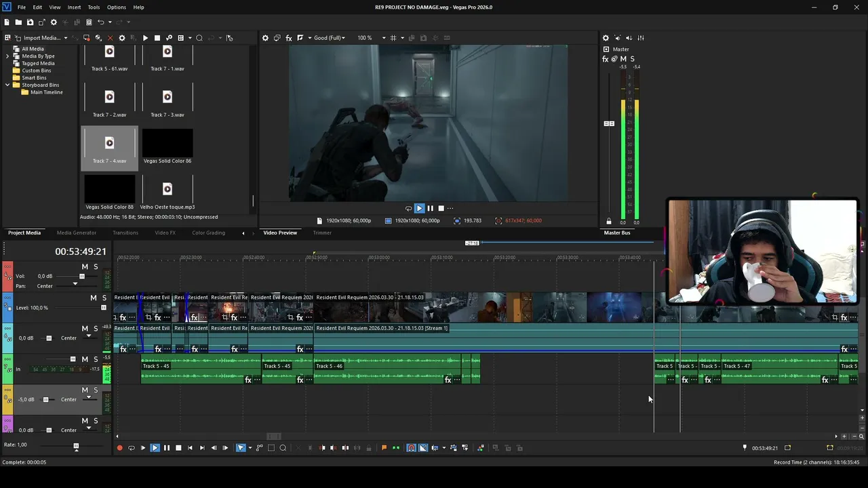This screenshot has width=868, height=488.
Task: Expand the Storyboard Bins tree node
Action: coord(7,85)
